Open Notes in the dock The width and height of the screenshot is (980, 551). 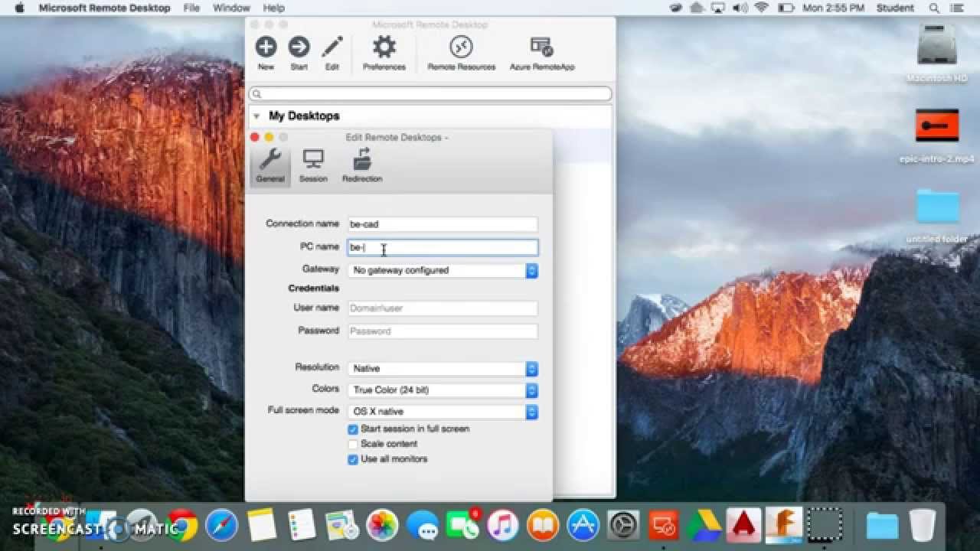tap(262, 525)
